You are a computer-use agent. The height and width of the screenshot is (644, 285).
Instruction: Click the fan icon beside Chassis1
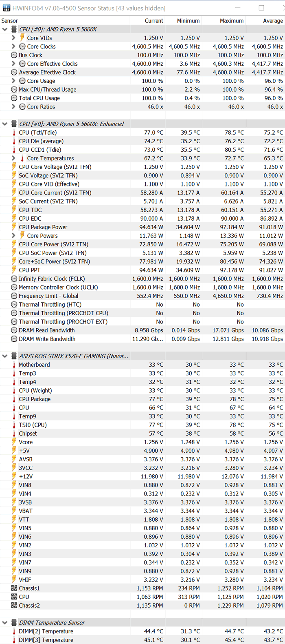14,588
